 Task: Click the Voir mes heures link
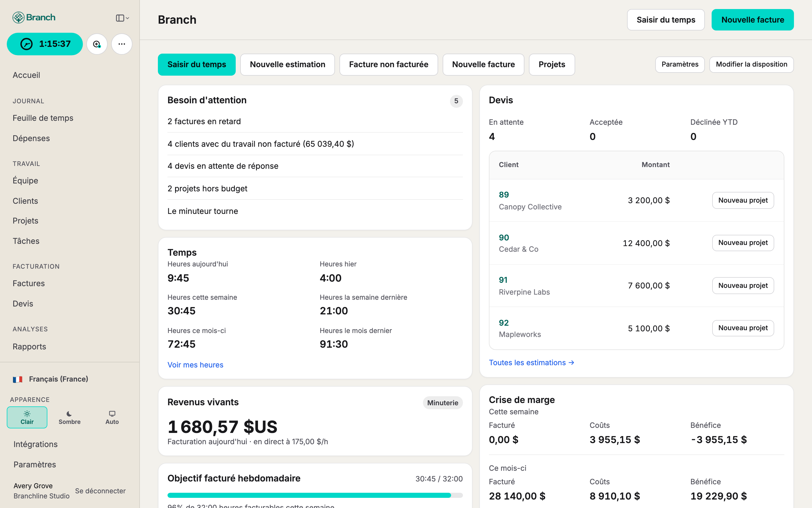[x=195, y=365]
